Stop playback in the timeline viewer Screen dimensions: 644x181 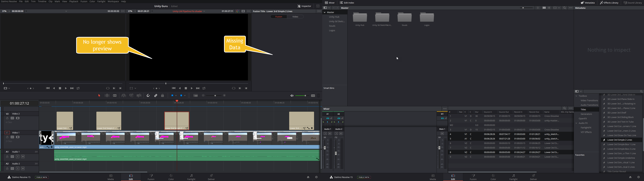(186, 88)
